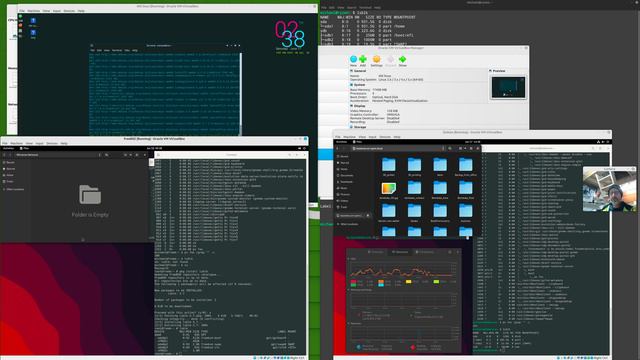Viewport: 640px width, 360px height.
Task: Switch to Resources tab in System Monitor
Action: [400, 252]
